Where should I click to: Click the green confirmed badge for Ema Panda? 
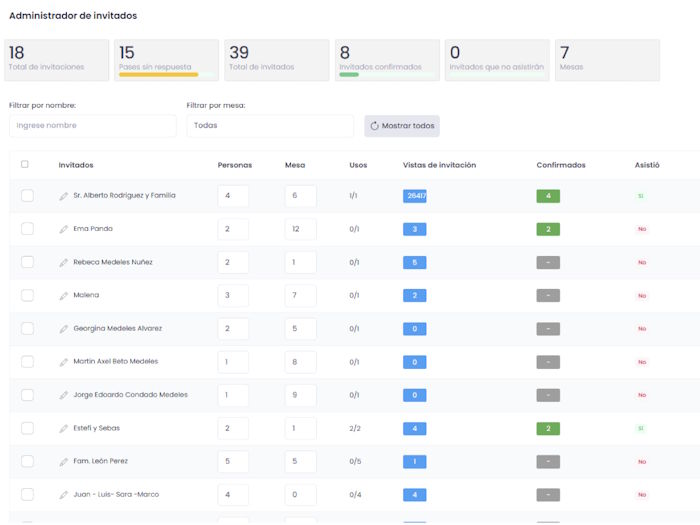547,229
